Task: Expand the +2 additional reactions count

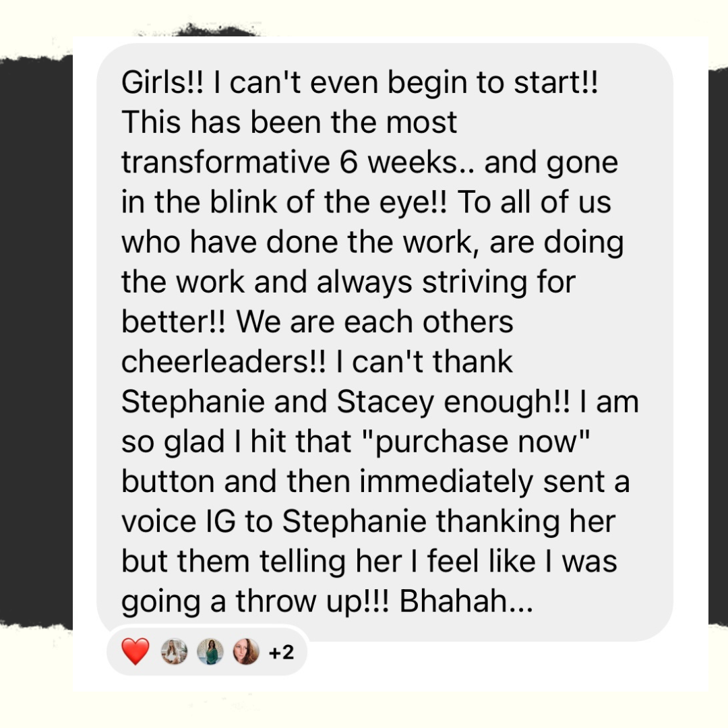Action: point(281,652)
